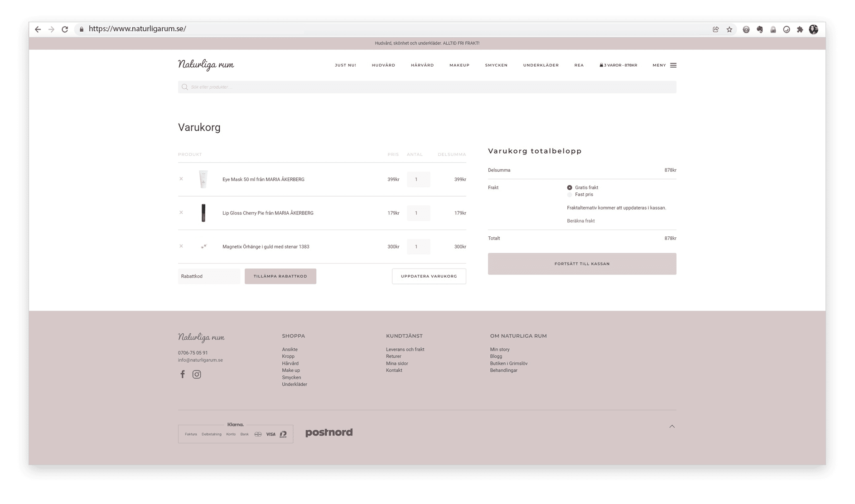Click the browser address bar URL

pos(137,29)
